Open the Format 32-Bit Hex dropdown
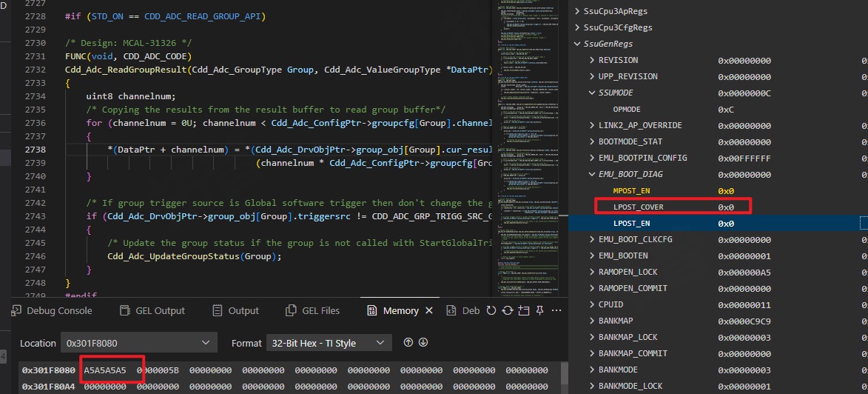The height and width of the screenshot is (394, 868). point(329,343)
